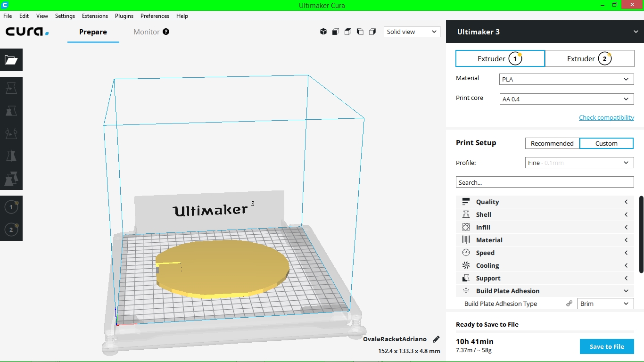Select Recommended print setup mode
644x362 pixels.
click(x=552, y=143)
